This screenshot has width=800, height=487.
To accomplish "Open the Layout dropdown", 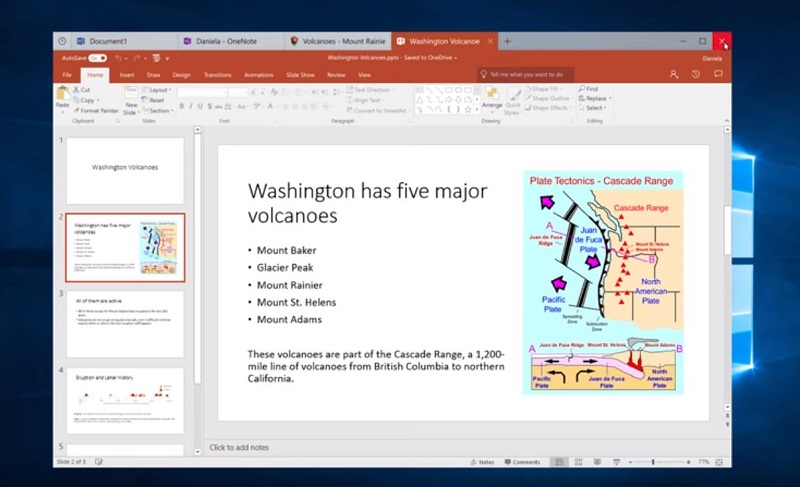I will 157,90.
